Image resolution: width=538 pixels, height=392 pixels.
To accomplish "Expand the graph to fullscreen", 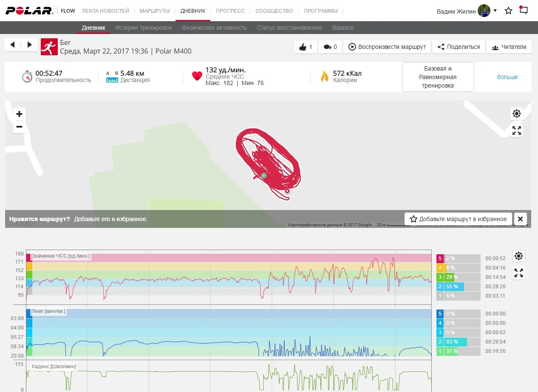I will point(518,273).
